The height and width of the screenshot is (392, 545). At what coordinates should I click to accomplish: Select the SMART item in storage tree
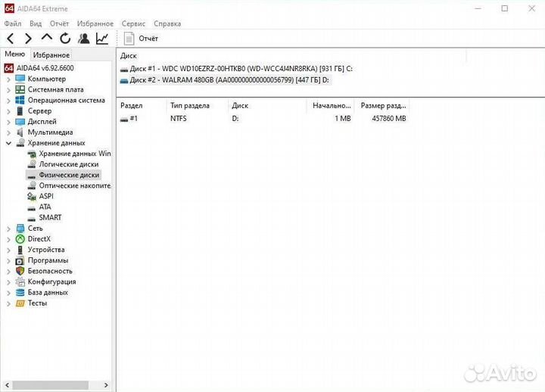click(50, 218)
